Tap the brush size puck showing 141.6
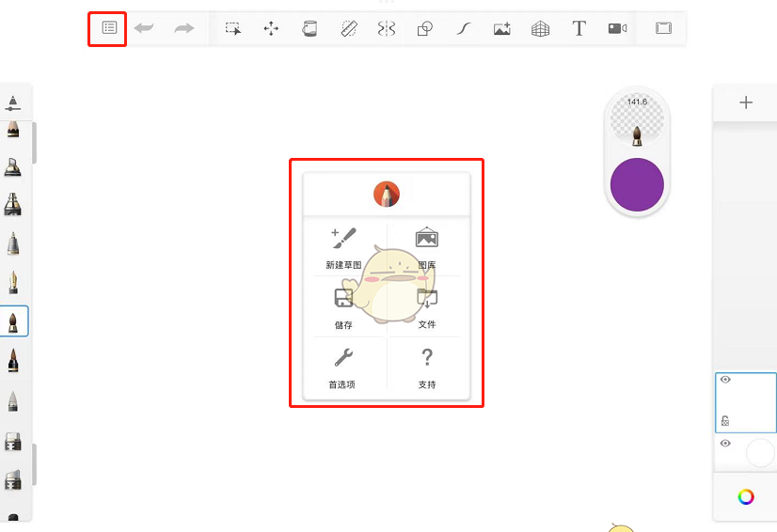 click(x=637, y=120)
